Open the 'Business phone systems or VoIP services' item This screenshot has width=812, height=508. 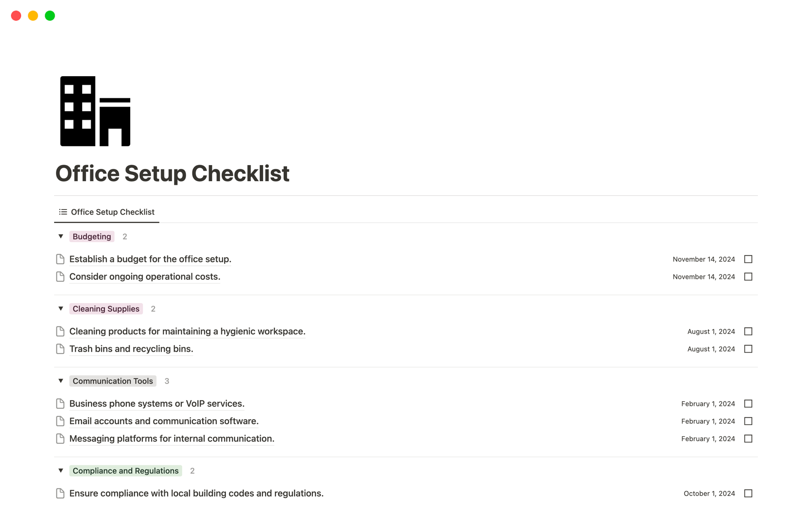[156, 403]
